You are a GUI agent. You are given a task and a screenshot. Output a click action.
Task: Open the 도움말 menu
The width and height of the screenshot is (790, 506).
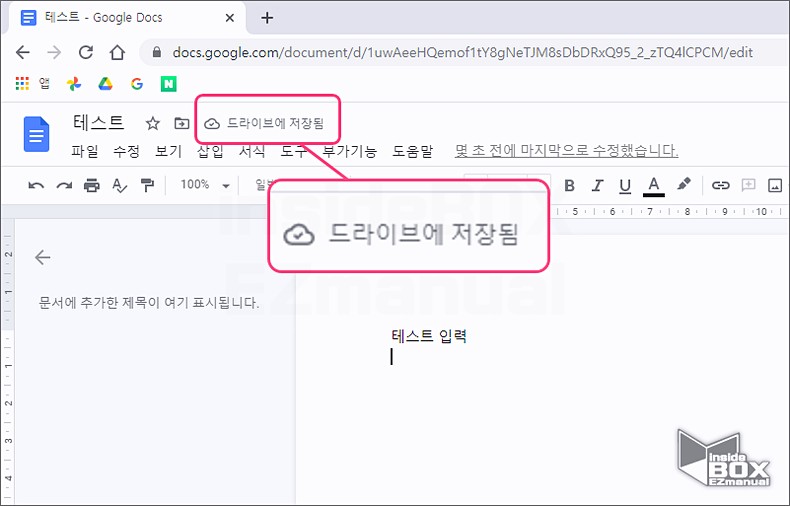click(x=413, y=152)
